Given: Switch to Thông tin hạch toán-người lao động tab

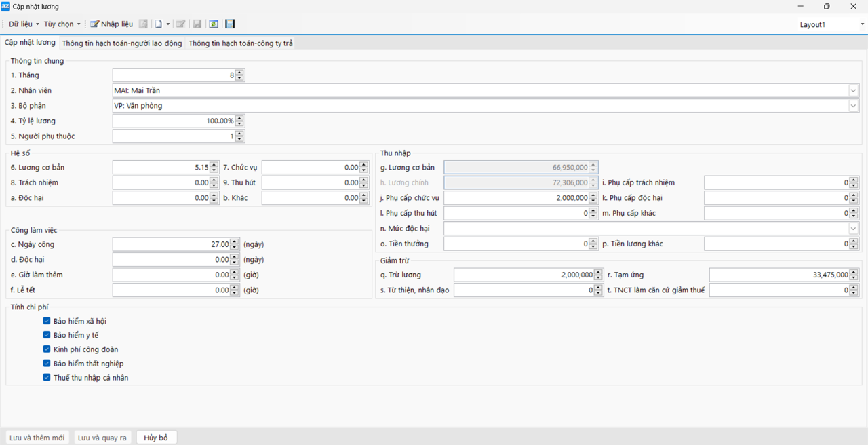Looking at the screenshot, I should (x=122, y=43).
